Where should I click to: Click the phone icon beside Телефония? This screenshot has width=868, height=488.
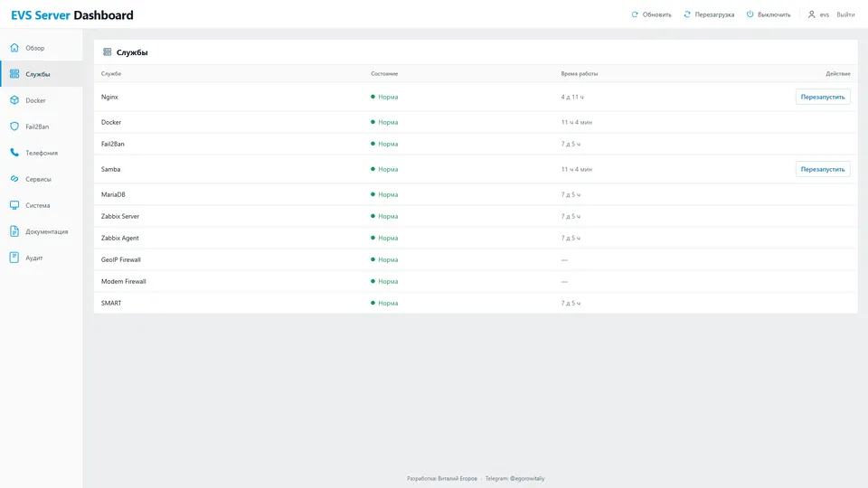[x=14, y=152]
